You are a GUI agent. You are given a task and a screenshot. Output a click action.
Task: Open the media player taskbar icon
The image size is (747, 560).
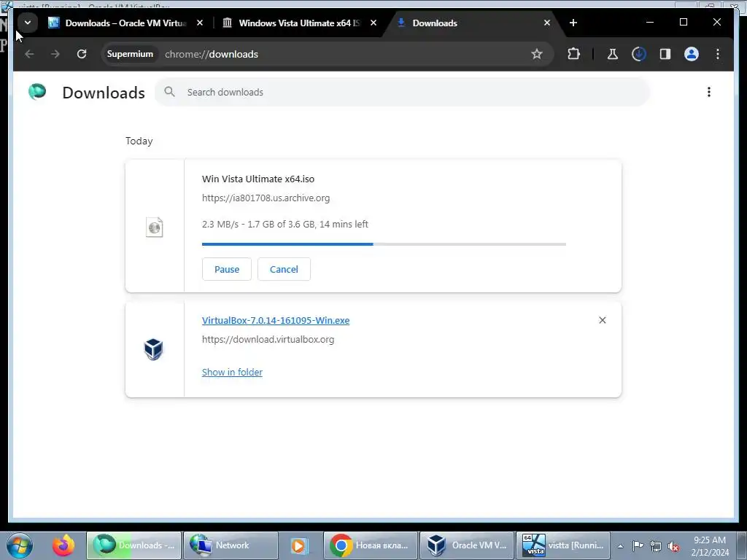click(300, 545)
